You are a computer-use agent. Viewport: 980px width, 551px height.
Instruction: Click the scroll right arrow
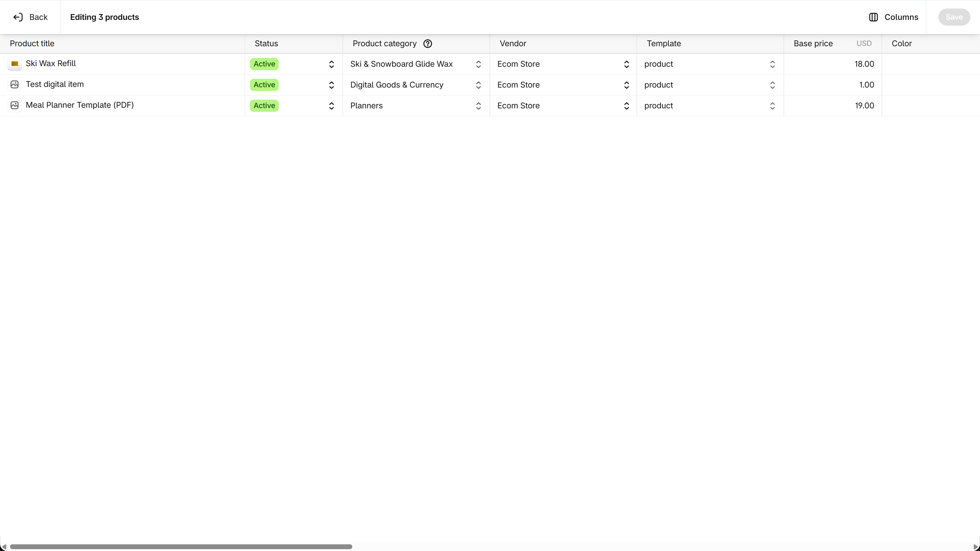click(x=976, y=547)
